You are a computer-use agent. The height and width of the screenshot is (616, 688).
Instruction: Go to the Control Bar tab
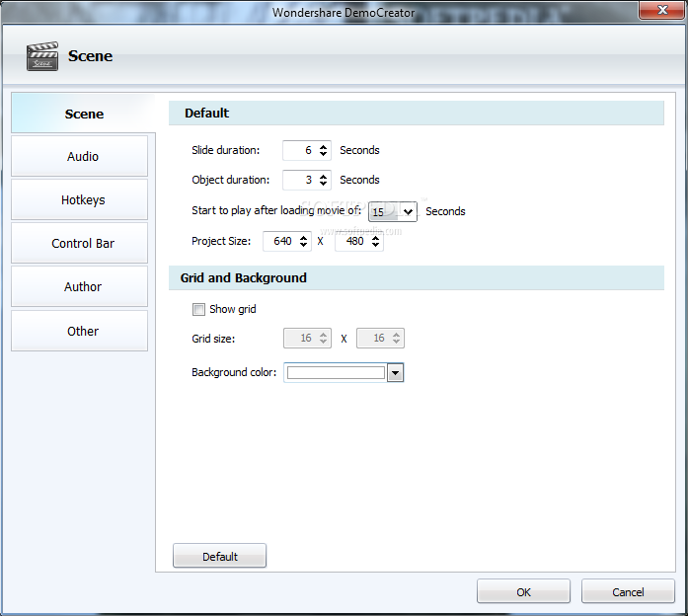(x=79, y=243)
